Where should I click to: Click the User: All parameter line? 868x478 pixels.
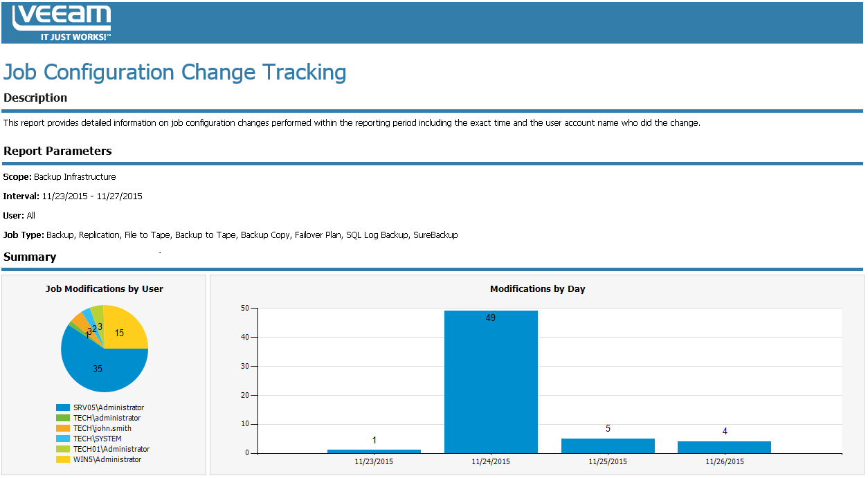coord(19,216)
